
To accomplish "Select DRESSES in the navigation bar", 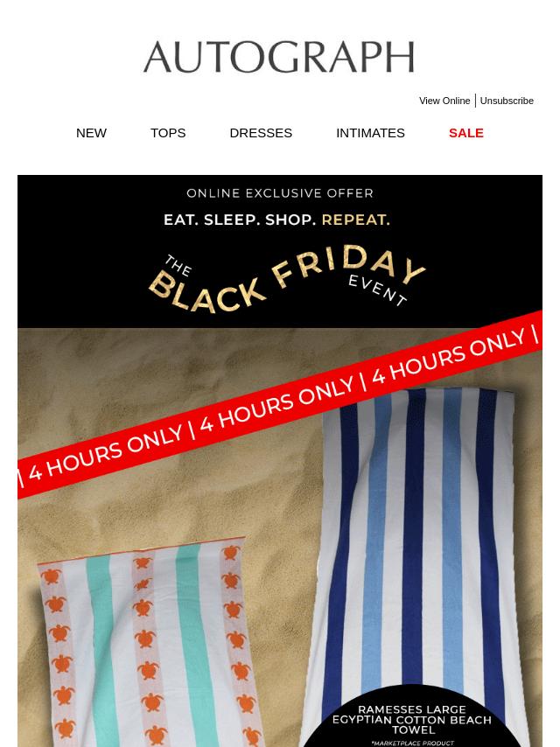I will coord(261,133).
